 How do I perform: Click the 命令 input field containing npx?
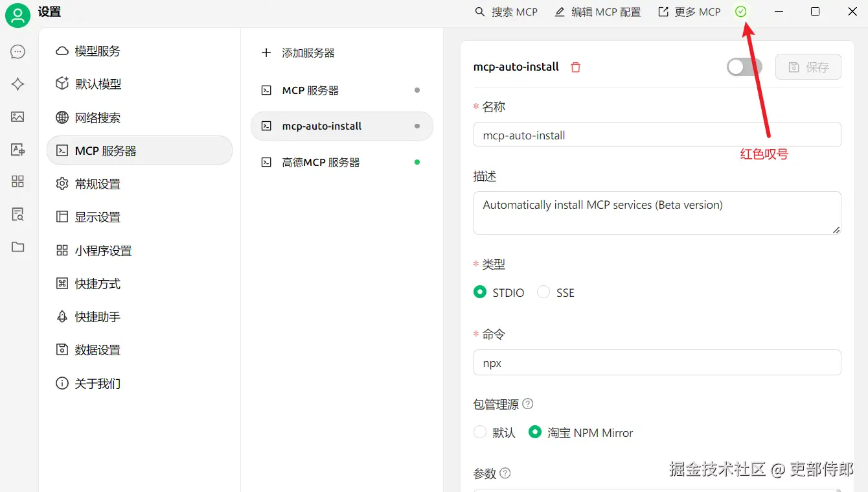tap(657, 363)
